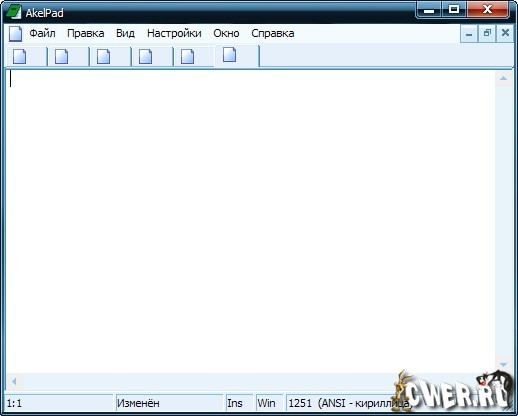
Task: Click the Изменён status bar field
Action: click(x=169, y=403)
